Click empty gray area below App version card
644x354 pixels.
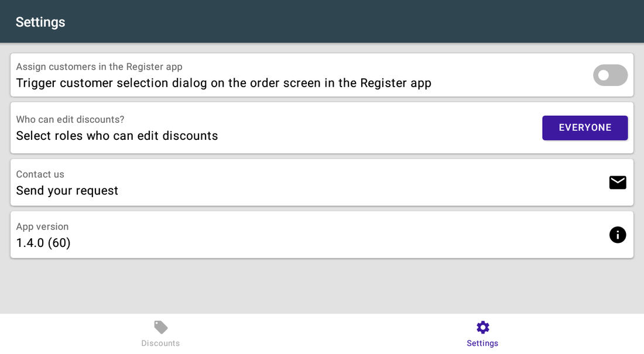coord(322,286)
